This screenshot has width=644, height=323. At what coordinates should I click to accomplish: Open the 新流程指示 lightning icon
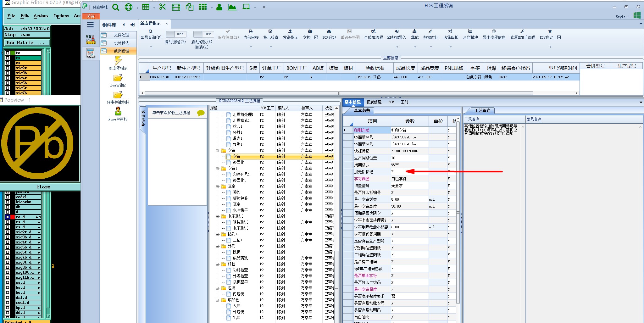pos(118,60)
